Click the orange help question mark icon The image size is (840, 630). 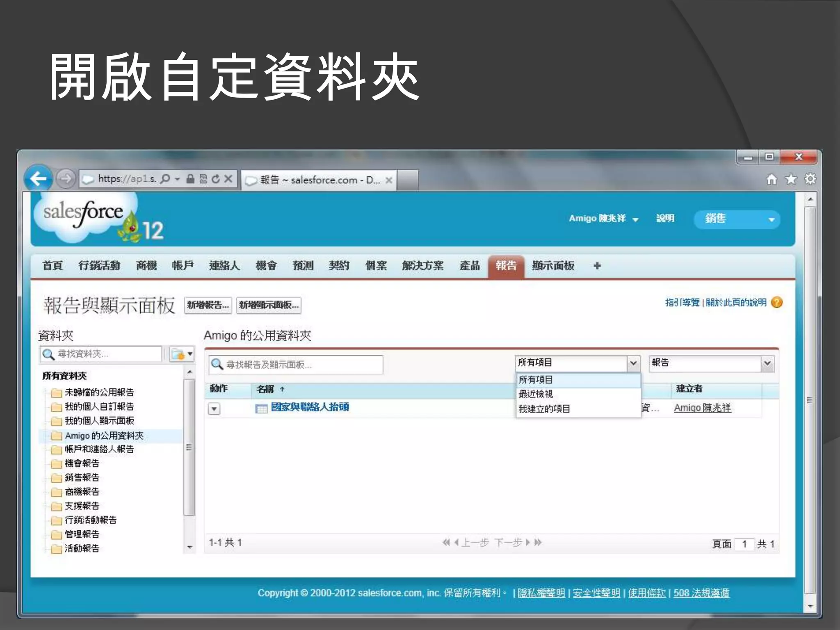[x=777, y=302]
